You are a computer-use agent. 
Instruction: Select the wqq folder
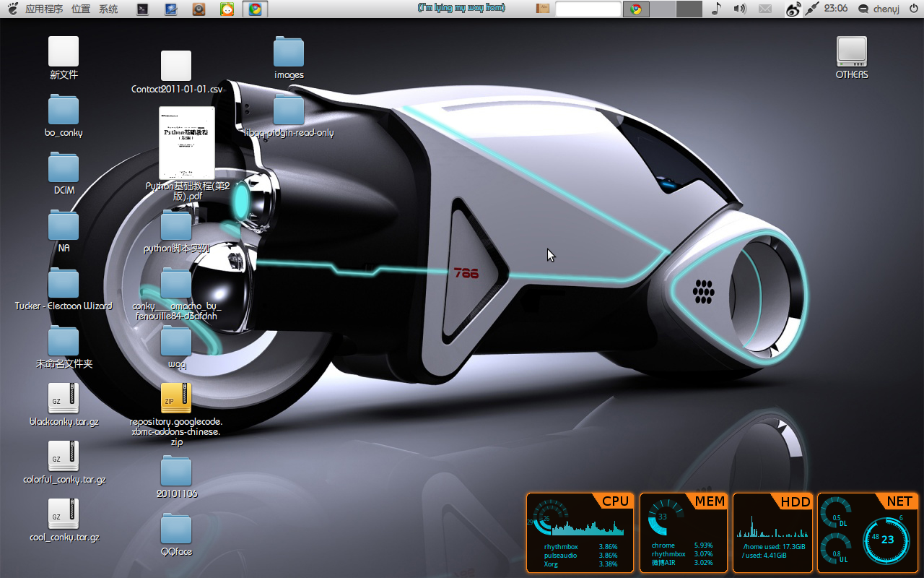click(176, 347)
